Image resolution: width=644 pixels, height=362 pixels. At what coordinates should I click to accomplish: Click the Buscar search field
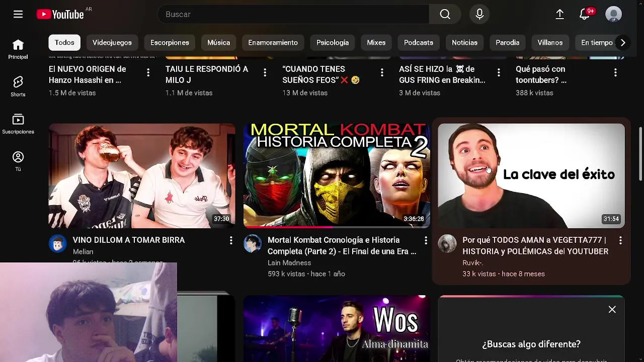293,14
